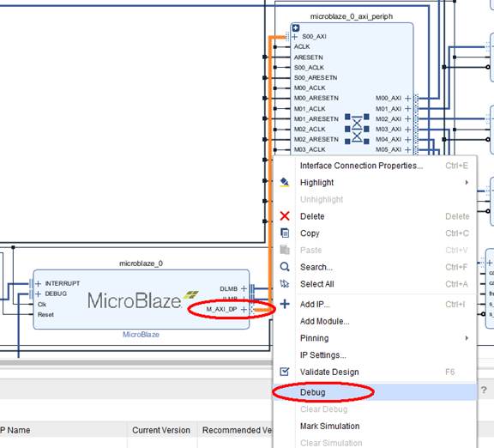Expand the INTERRUPT port on microblaze_0
This screenshot has width=494, height=448.
click(38, 284)
